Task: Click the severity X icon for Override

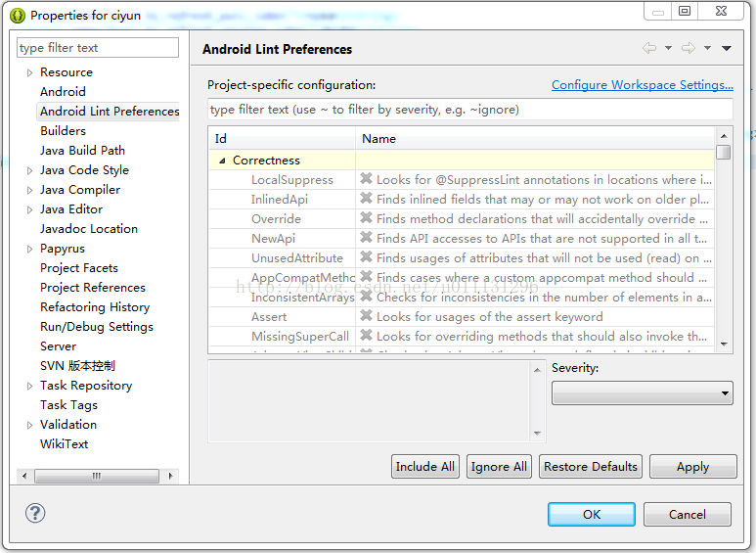Action: (366, 218)
